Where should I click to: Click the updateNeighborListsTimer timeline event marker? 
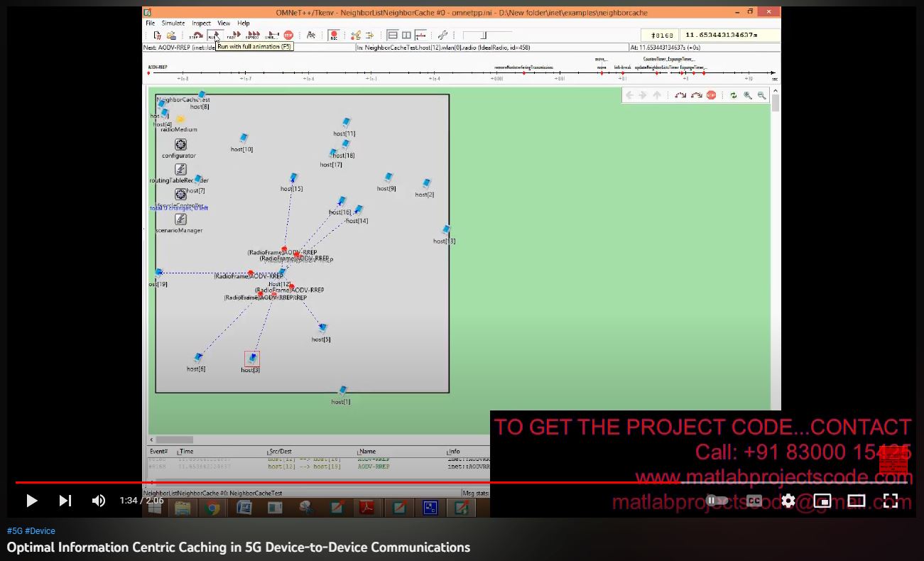[x=658, y=72]
